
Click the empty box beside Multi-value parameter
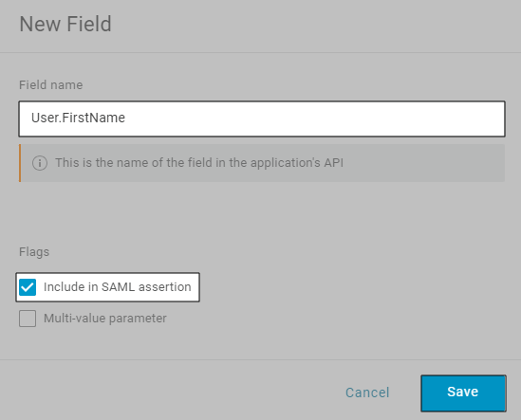tap(28, 319)
